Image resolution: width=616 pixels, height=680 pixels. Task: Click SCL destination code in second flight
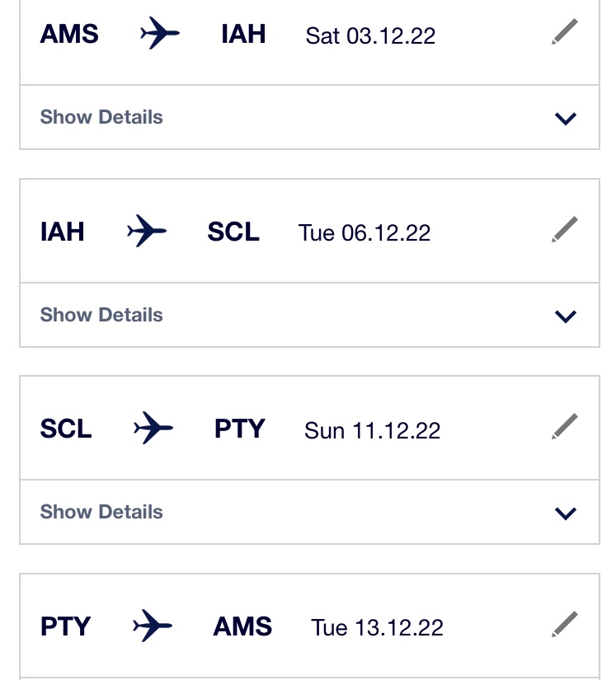[x=233, y=232]
